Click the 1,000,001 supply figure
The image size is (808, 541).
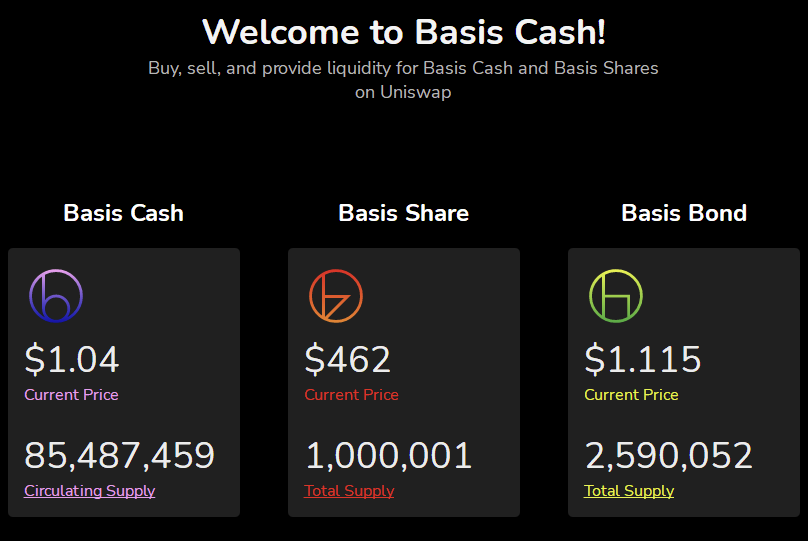tap(388, 455)
